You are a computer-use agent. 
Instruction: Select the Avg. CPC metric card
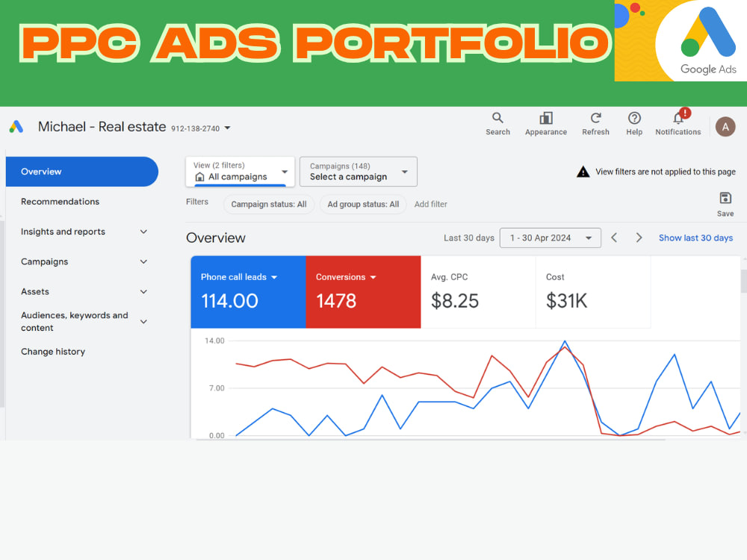click(478, 292)
